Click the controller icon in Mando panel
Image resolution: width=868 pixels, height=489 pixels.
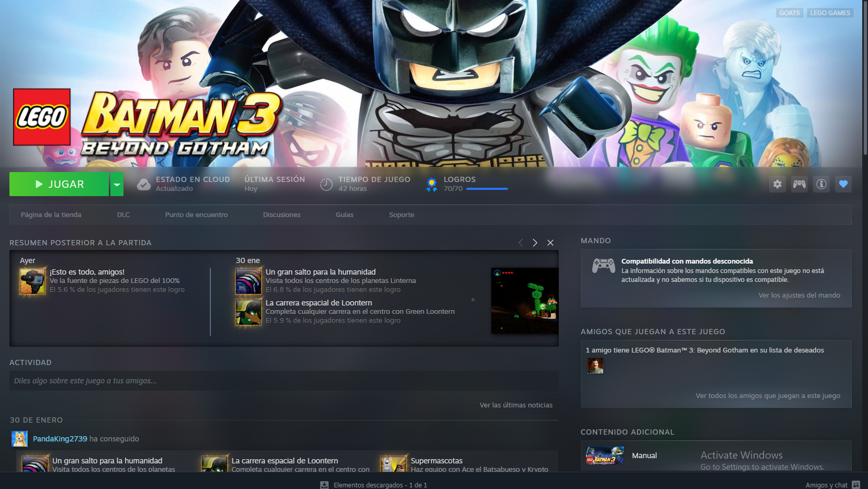coord(604,266)
